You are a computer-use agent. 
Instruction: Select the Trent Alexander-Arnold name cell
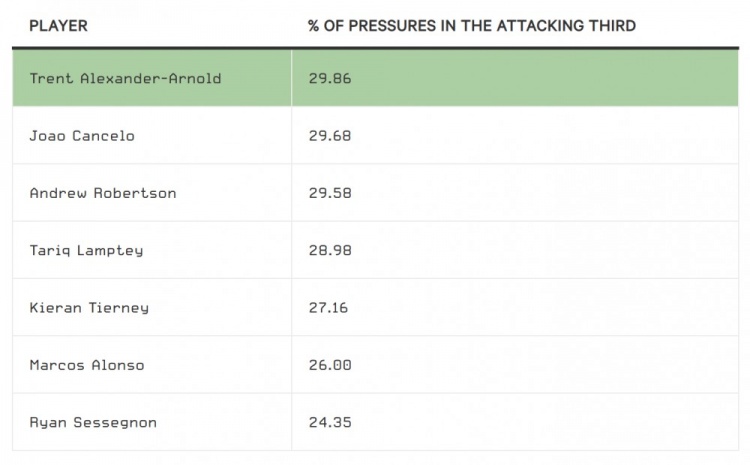(152, 78)
